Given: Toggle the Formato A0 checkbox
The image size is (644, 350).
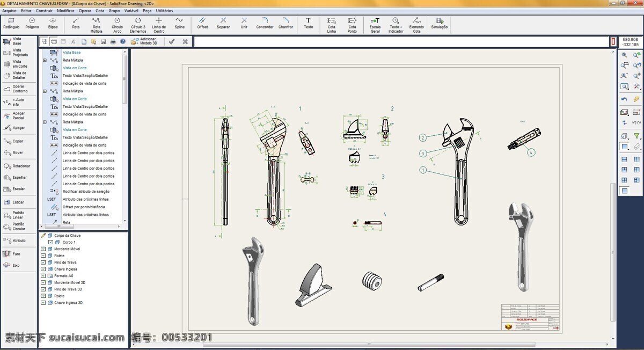Looking at the screenshot, I should tap(43, 276).
